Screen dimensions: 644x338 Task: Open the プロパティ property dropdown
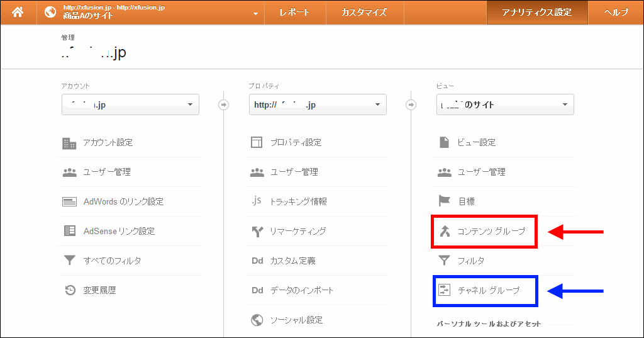[x=318, y=104]
